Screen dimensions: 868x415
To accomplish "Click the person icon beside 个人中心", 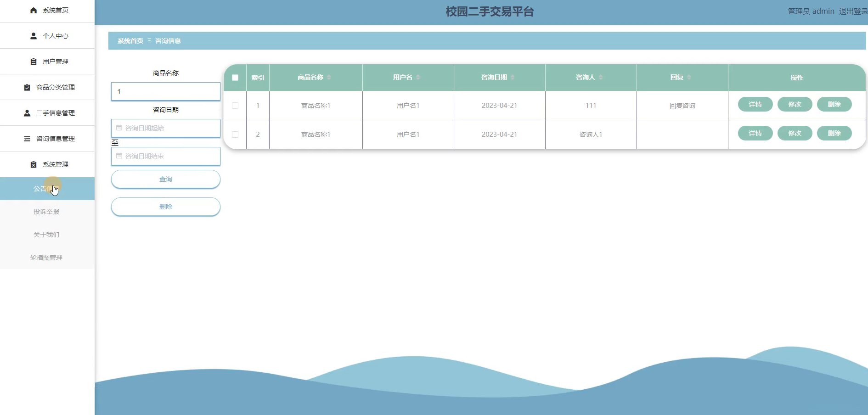I will coord(34,36).
